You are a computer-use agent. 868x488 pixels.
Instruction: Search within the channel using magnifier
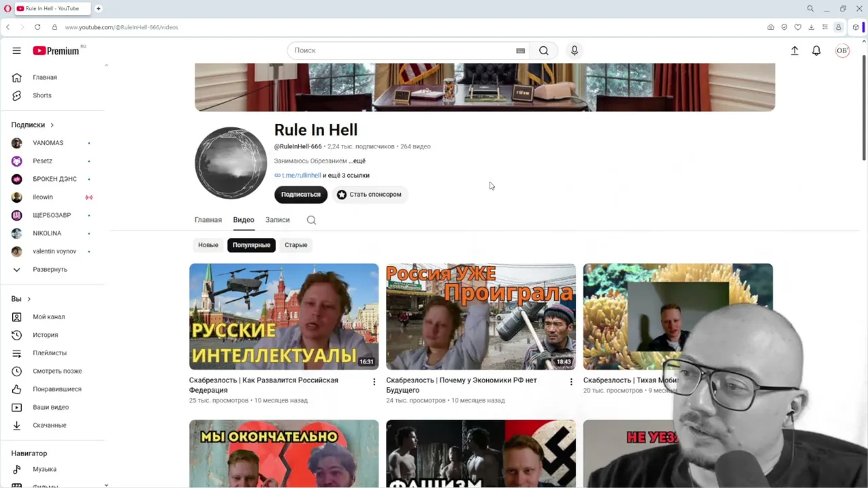311,220
